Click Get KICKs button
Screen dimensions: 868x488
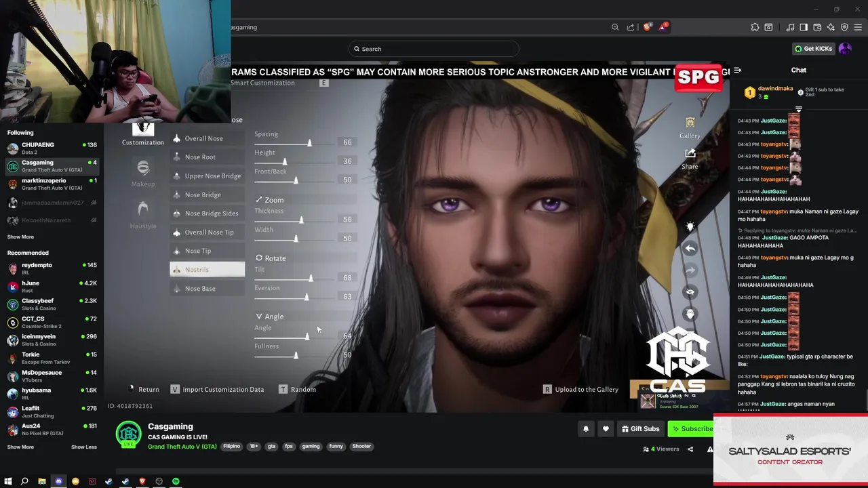(x=814, y=49)
